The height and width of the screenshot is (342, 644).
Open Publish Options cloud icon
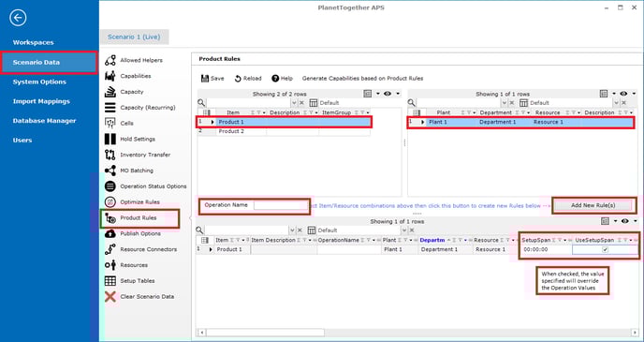(110, 233)
